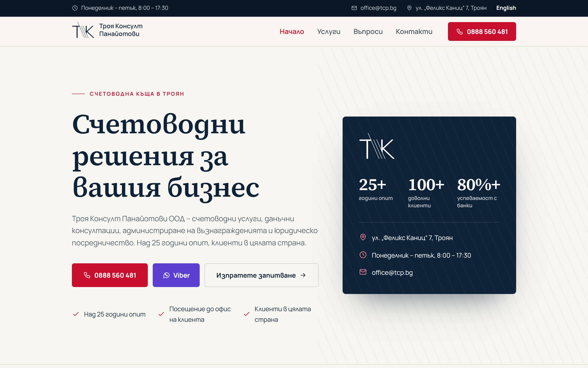The width and height of the screenshot is (588, 368).
Task: Click the checkmark next to Над 25 години опит
Action: pos(76,314)
